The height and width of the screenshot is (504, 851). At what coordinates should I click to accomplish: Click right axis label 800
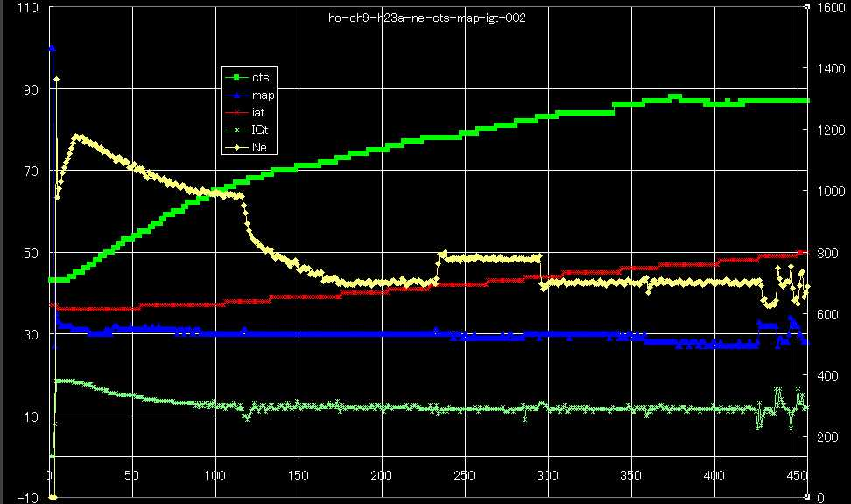(828, 254)
